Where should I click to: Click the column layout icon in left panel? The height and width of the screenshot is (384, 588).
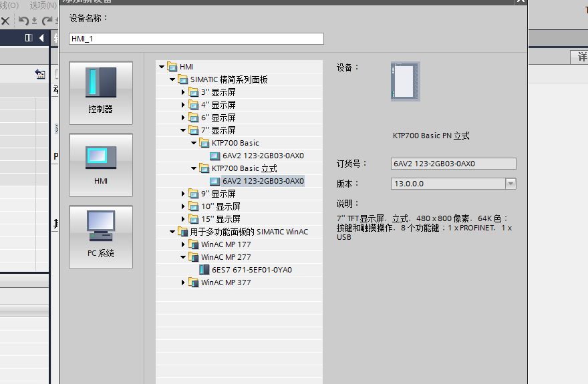click(29, 37)
